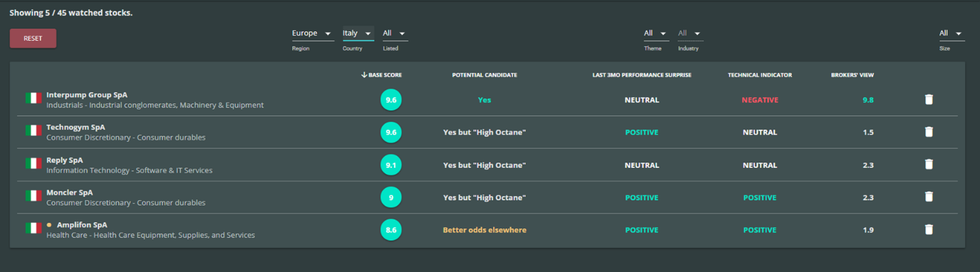Image resolution: width=980 pixels, height=272 pixels.
Task: Open Reply SpA stock name
Action: click(65, 160)
